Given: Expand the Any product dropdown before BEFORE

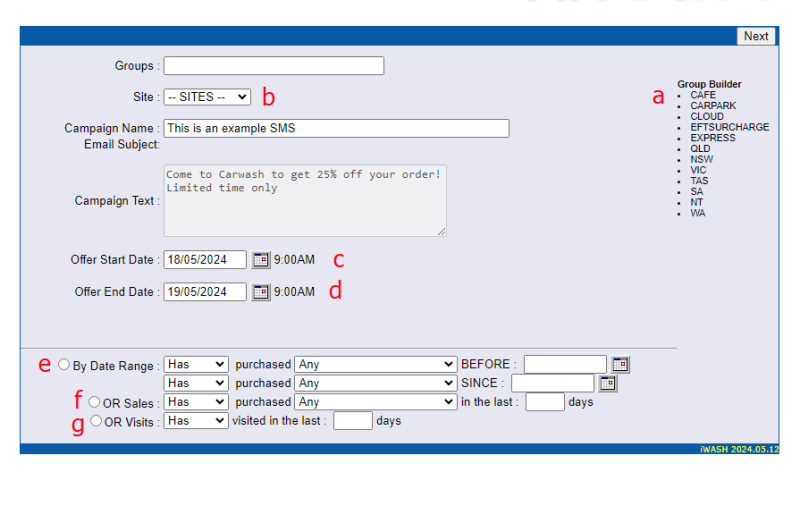Looking at the screenshot, I should point(375,365).
